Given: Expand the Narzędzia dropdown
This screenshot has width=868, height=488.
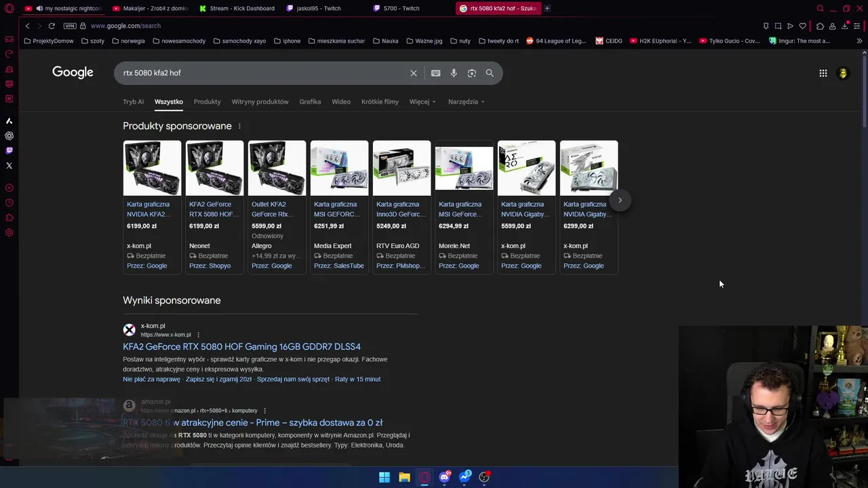Looking at the screenshot, I should 467,102.
